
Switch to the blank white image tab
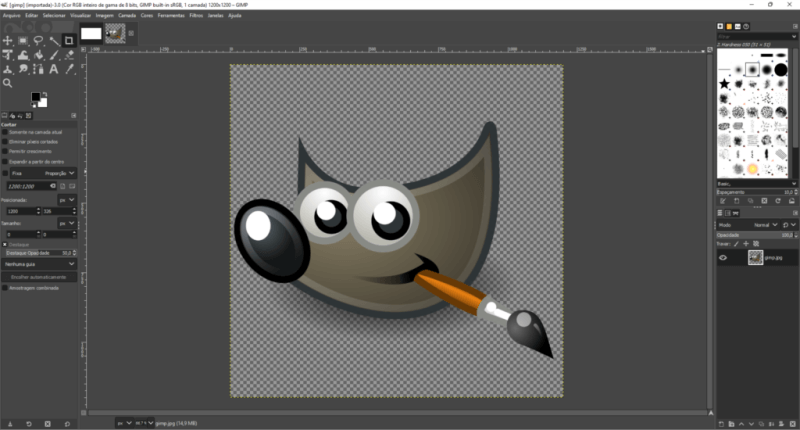[91, 34]
